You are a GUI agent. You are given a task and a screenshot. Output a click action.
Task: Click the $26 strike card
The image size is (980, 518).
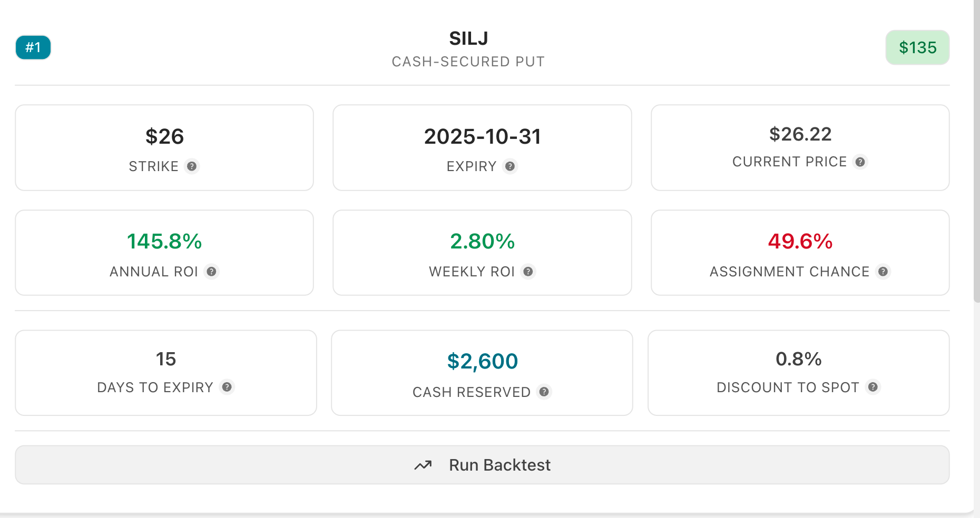coord(164,147)
